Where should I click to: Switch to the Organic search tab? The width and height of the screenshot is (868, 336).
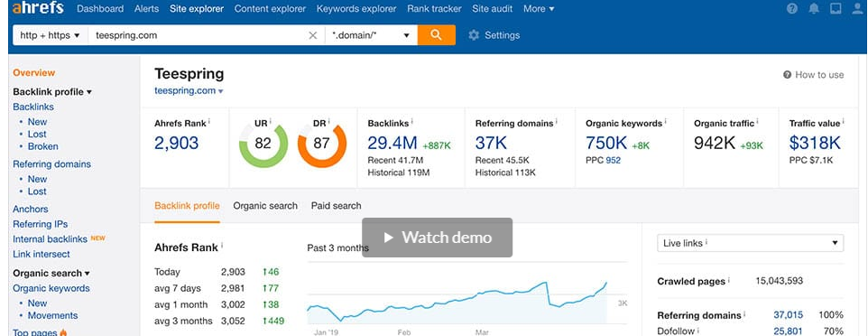pos(265,206)
